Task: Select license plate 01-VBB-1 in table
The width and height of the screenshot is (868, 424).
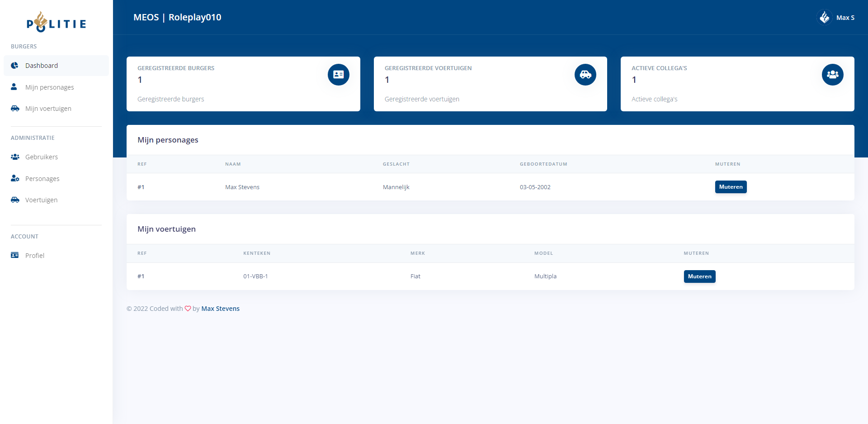Action: point(255,276)
